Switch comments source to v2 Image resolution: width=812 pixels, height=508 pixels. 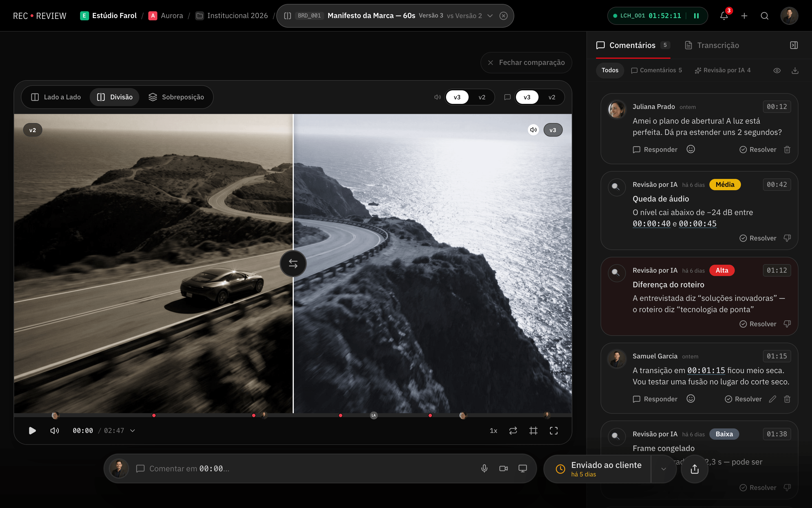point(551,97)
